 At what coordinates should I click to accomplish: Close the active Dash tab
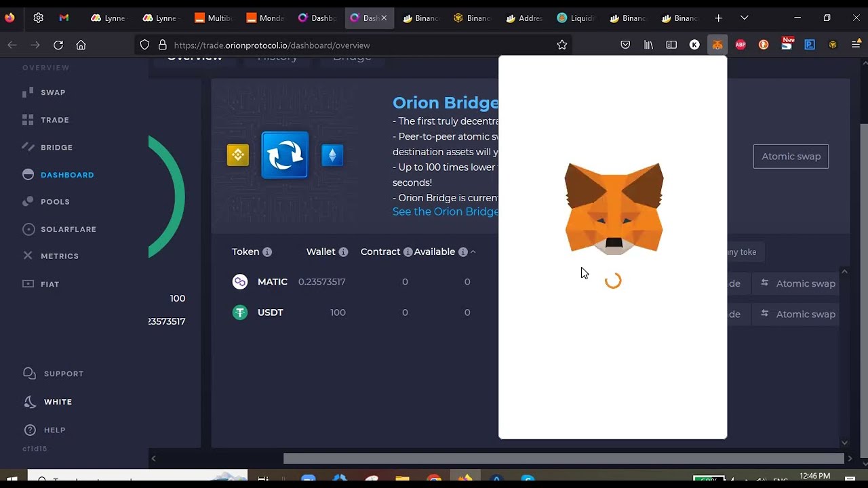coord(384,18)
